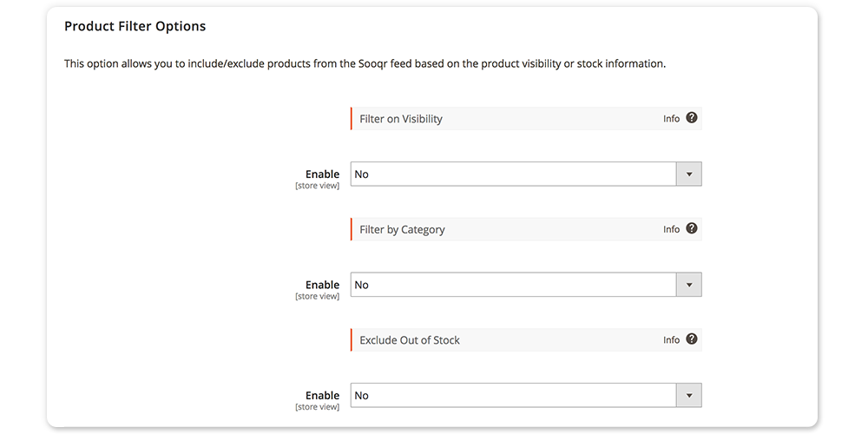
Task: Click Enable label for Exclude Out of Stock
Action: (x=322, y=396)
